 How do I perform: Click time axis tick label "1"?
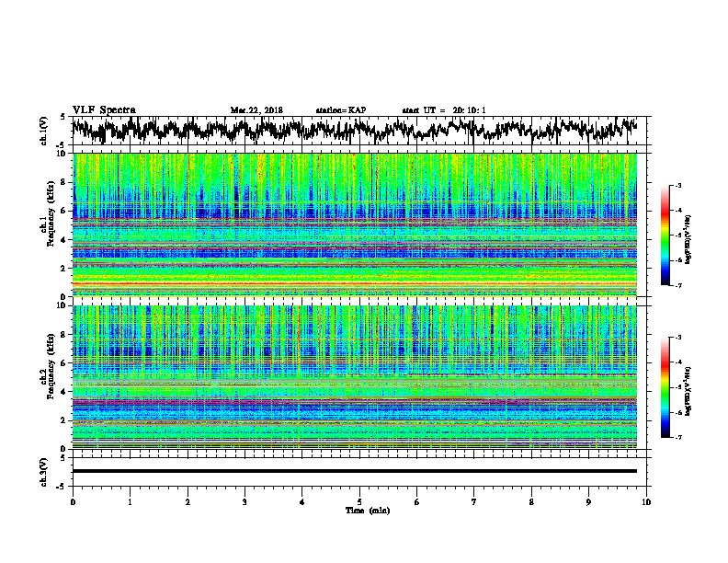click(x=130, y=502)
